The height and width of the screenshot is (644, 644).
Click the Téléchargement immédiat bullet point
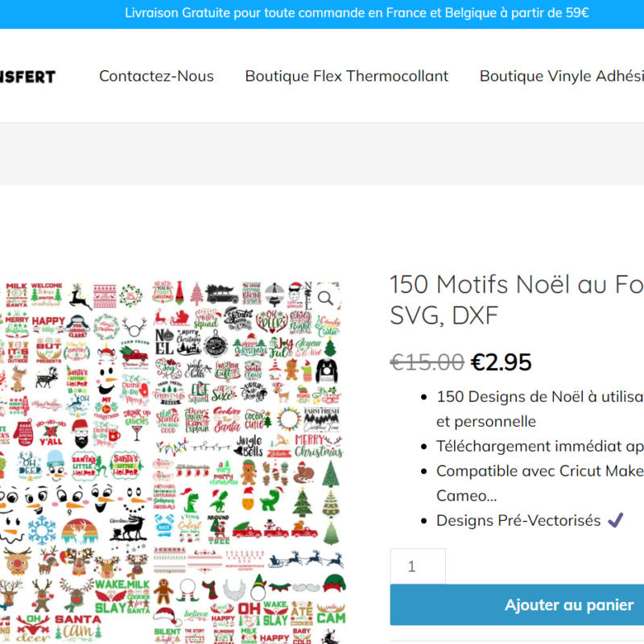coord(539,446)
